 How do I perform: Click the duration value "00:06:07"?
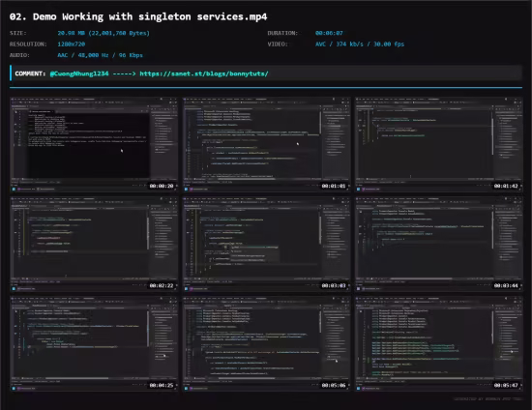[x=329, y=33]
